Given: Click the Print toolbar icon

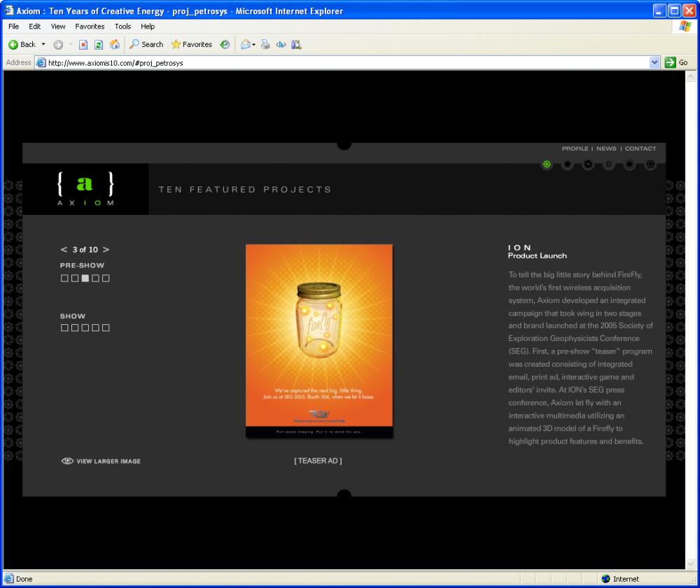Looking at the screenshot, I should pyautogui.click(x=265, y=44).
